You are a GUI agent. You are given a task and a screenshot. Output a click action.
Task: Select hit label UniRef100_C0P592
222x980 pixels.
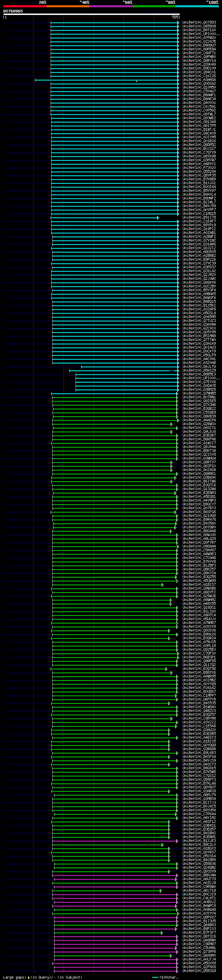click(x=199, y=110)
